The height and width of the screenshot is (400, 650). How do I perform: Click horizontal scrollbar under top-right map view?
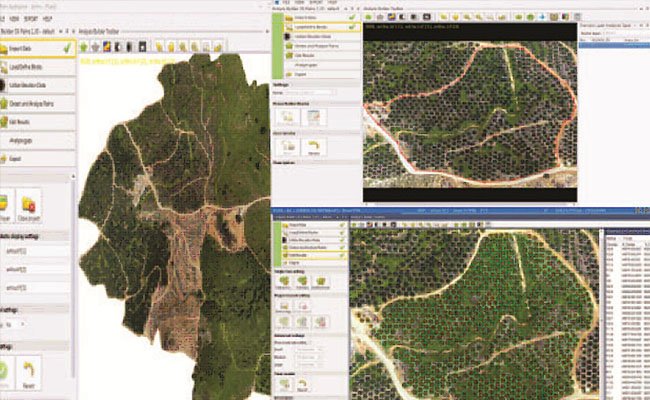tap(470, 204)
